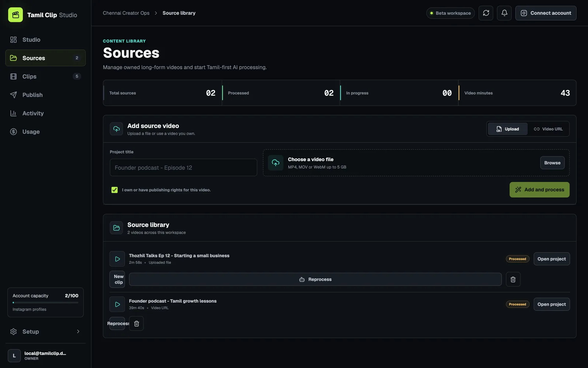Click the Processed badge on Founder podcast
Screen dimensions: 588x368
pos(517,304)
